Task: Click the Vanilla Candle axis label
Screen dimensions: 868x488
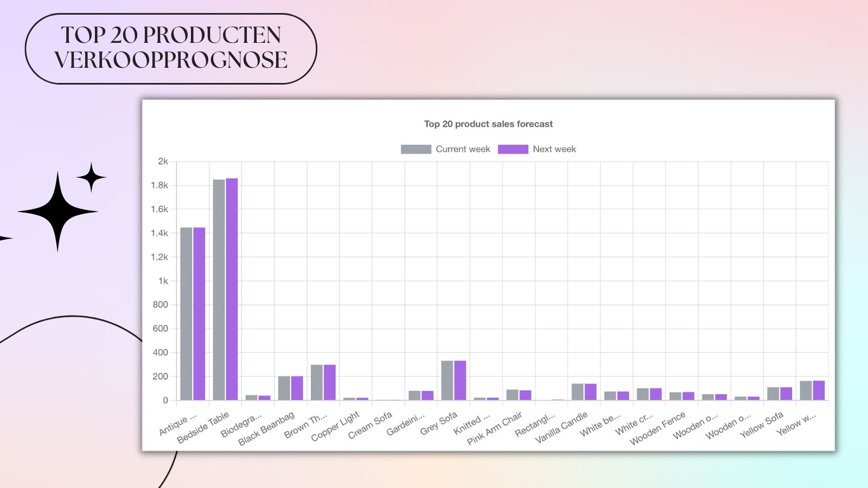Action: coord(561,428)
